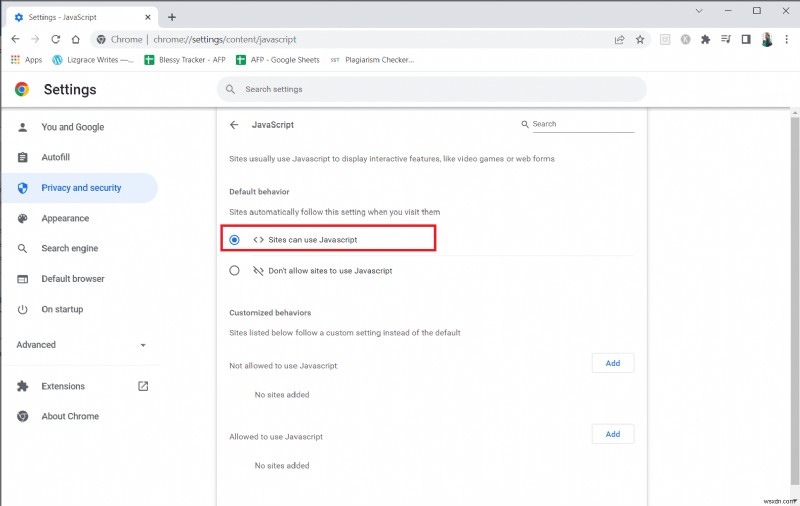This screenshot has width=800, height=506.
Task: Open the tab search dropdown chevron
Action: (700, 11)
